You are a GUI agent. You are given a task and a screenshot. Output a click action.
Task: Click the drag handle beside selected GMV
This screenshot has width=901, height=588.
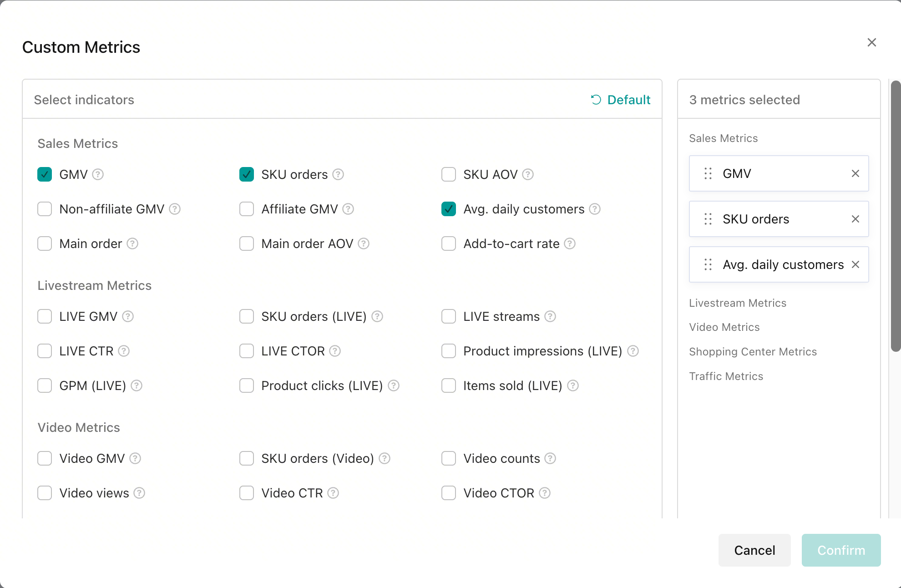[x=708, y=173]
